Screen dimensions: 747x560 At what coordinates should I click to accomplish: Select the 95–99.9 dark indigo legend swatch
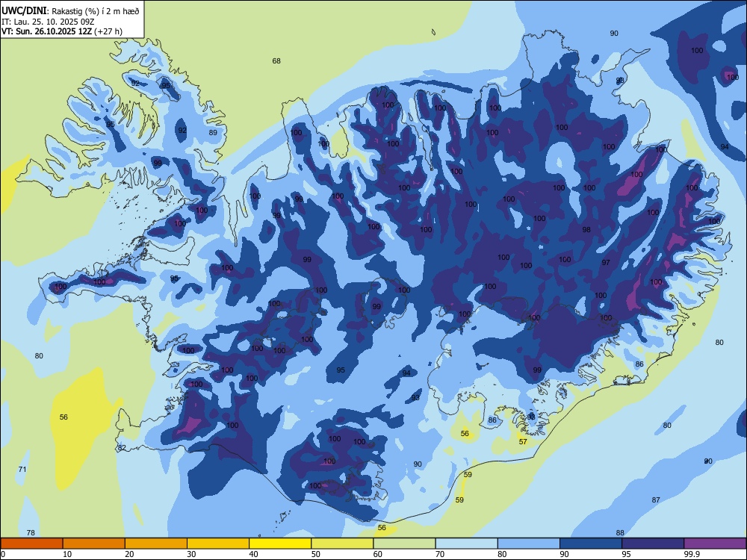(653, 544)
